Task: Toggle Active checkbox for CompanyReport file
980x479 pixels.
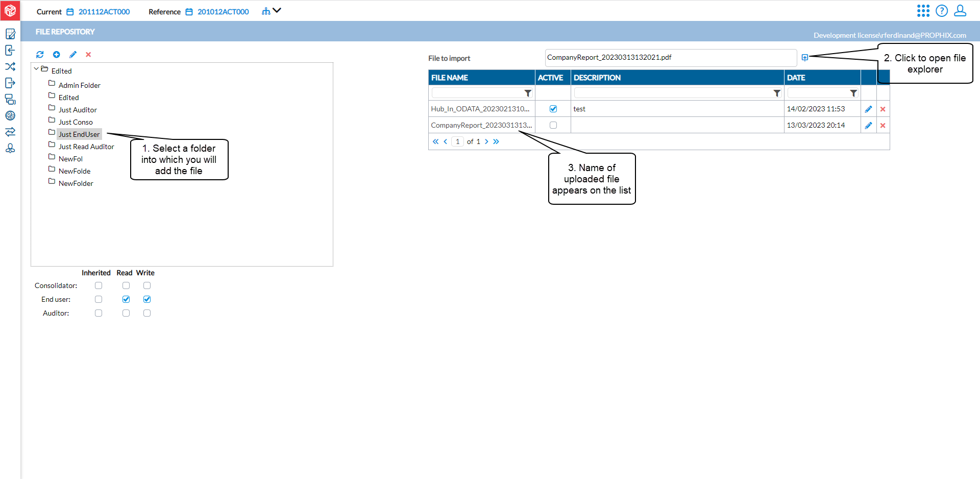Action: coord(553,125)
